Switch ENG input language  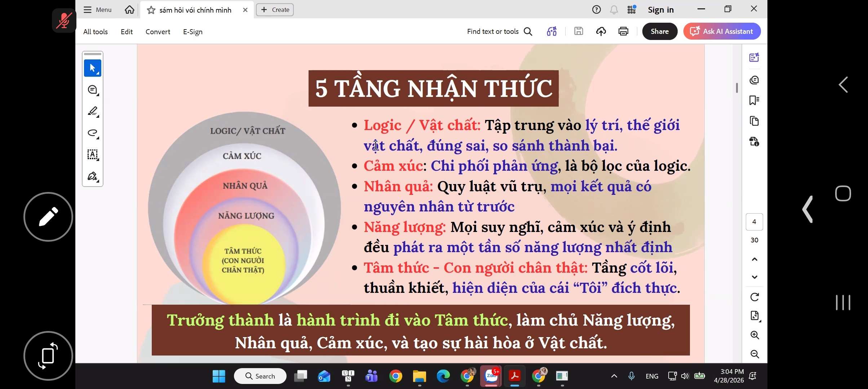click(x=652, y=376)
